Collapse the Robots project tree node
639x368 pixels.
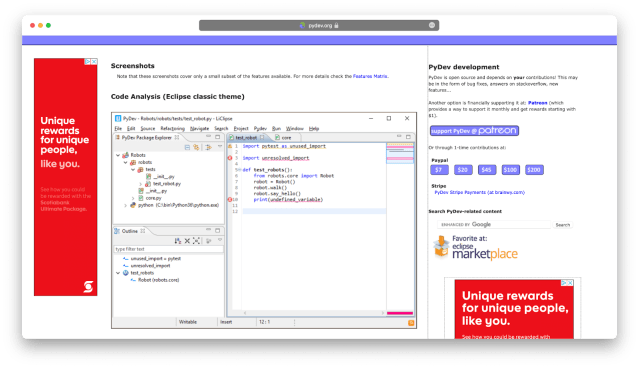coord(118,155)
